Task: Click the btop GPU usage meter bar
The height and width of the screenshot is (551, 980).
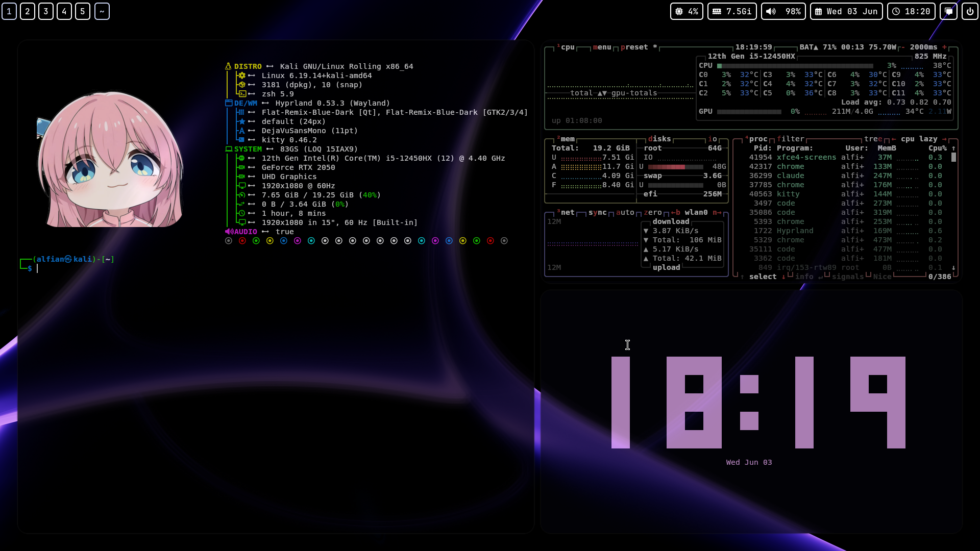Action: [749, 112]
